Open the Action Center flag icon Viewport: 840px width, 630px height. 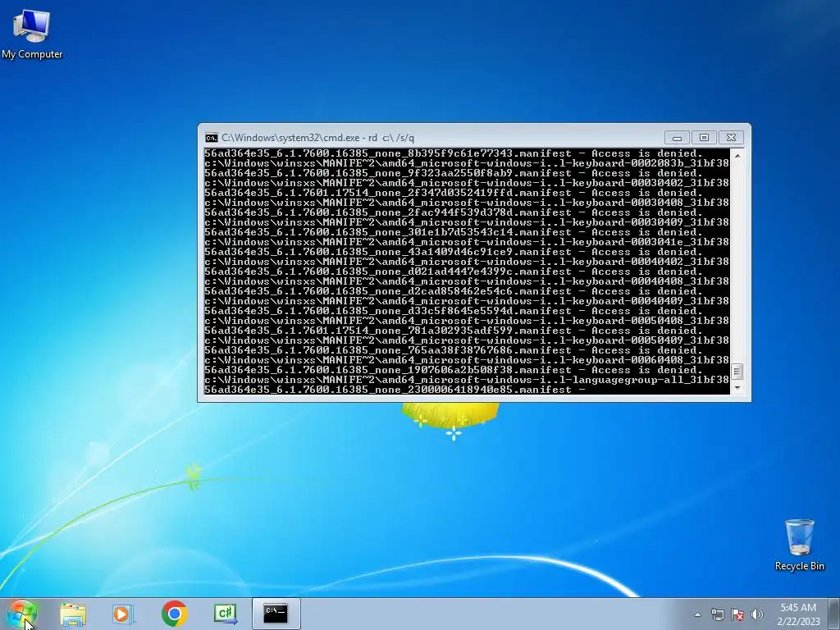pos(737,614)
